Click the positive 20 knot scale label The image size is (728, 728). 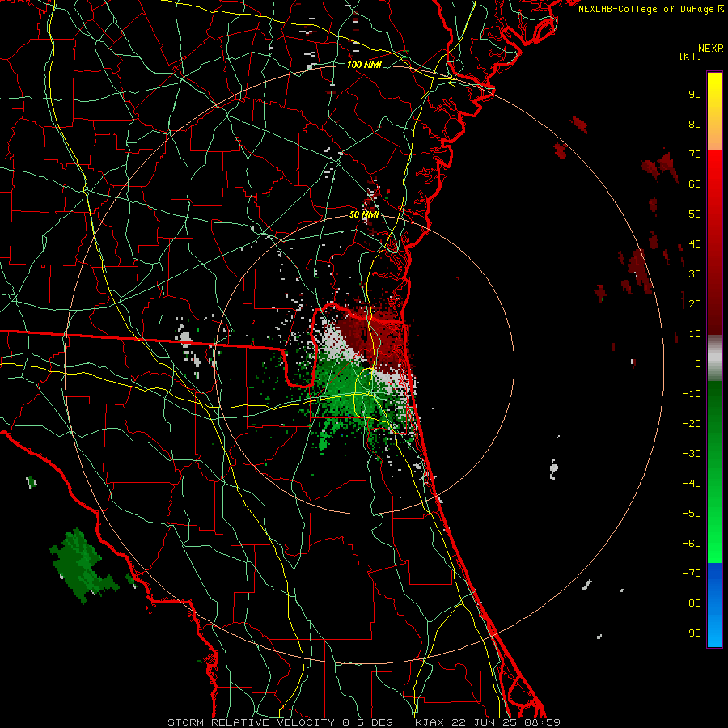[695, 303]
